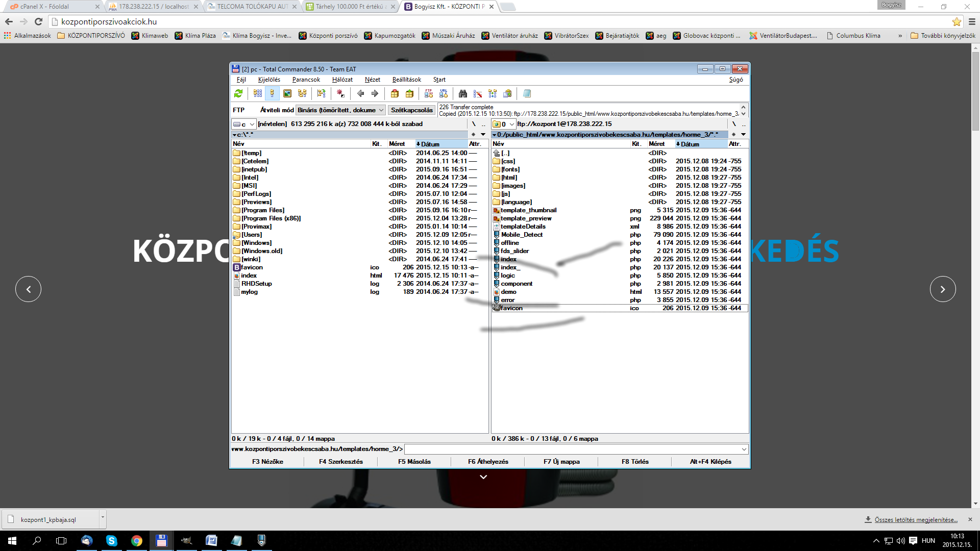Viewport: 980px width, 551px height.
Task: Go back with left arrow toolbar icon
Action: [361, 93]
